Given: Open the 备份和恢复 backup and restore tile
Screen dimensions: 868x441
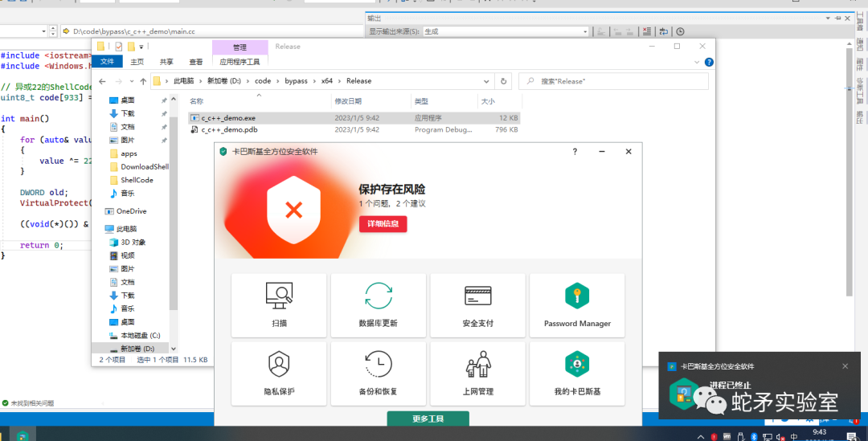Looking at the screenshot, I should click(x=378, y=374).
